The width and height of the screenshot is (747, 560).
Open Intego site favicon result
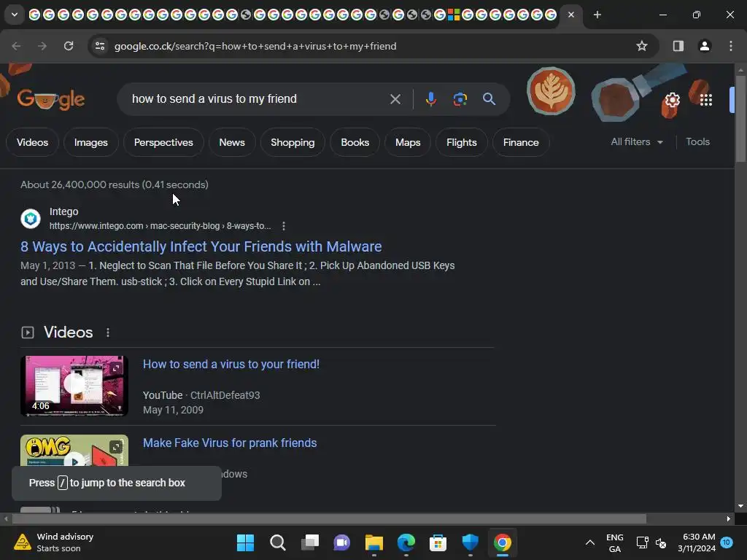(x=31, y=219)
